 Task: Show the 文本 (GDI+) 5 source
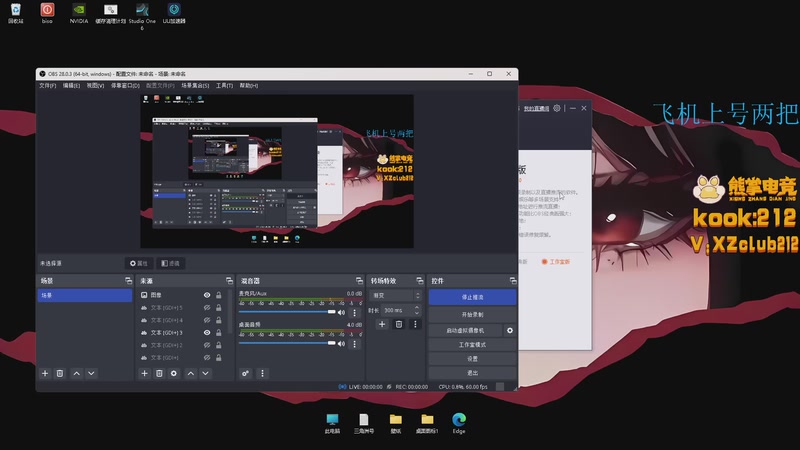point(207,308)
